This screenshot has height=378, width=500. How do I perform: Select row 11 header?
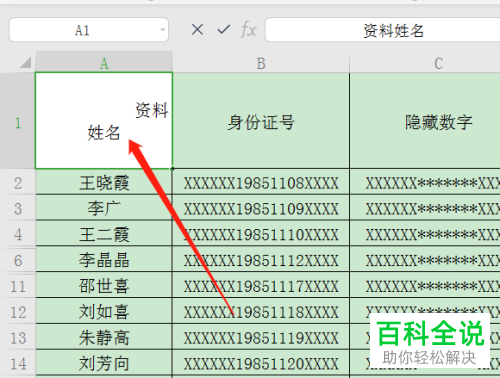[x=18, y=286]
